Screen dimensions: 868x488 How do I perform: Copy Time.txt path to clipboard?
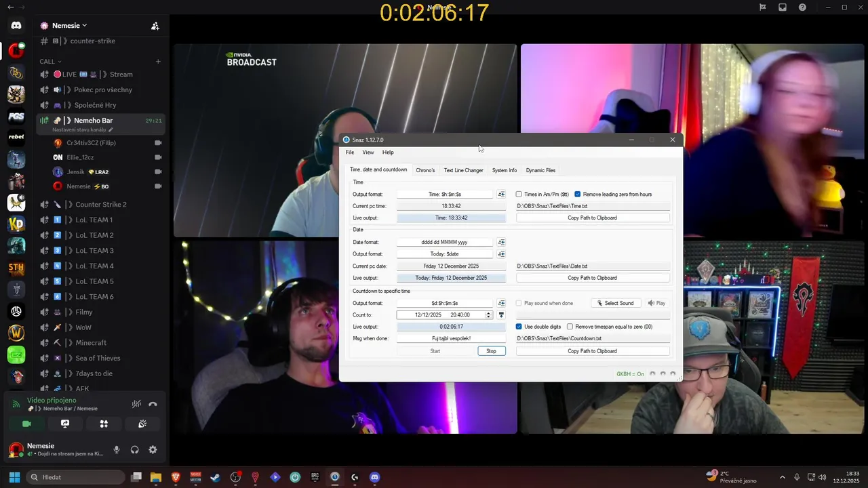[593, 218]
